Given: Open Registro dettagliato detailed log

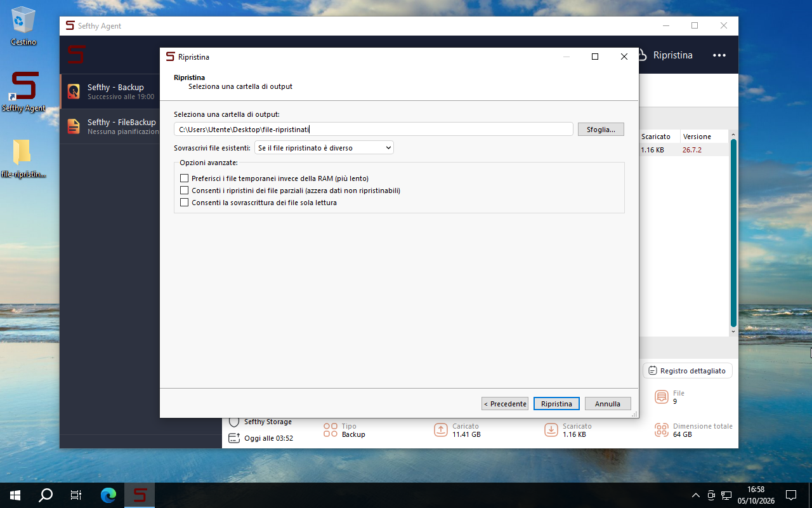Looking at the screenshot, I should 688,371.
